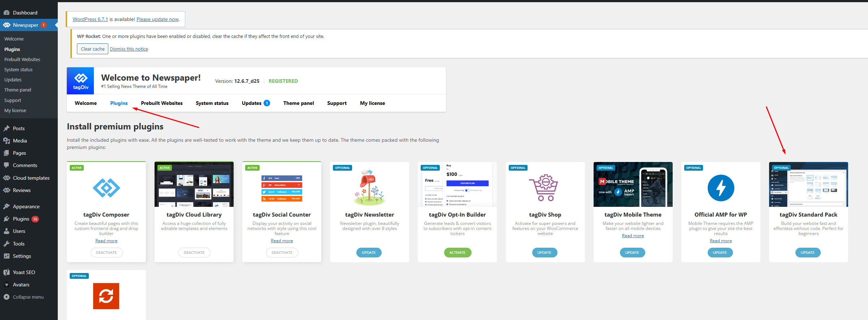
Task: Select Welcome in the Newspaper sidebar submenu
Action: 14,39
